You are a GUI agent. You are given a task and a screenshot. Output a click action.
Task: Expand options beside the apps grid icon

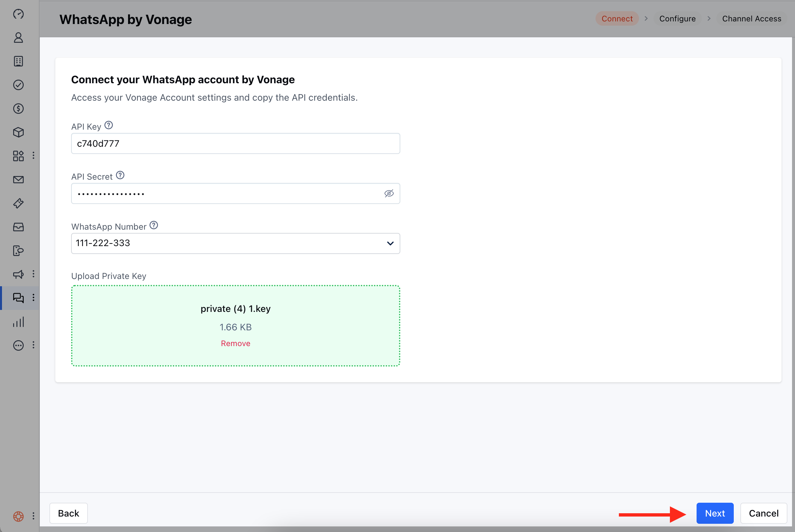point(33,155)
